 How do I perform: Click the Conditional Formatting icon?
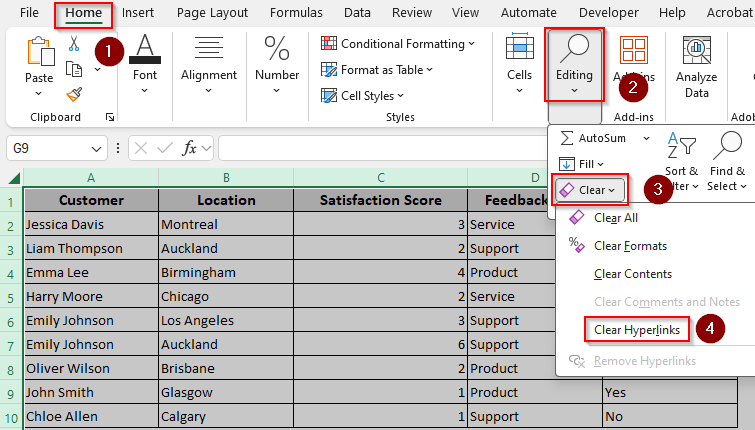[329, 43]
